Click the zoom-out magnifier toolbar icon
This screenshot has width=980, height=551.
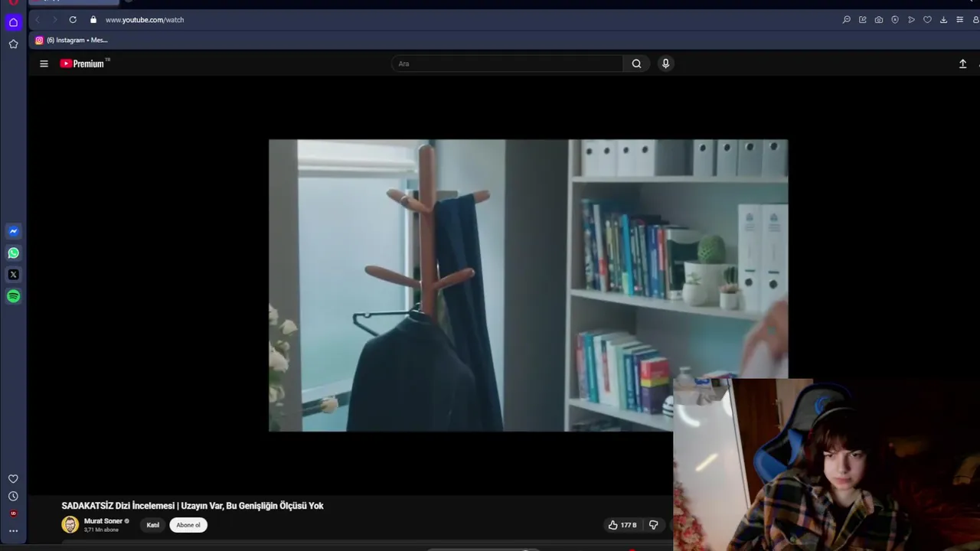(x=846, y=20)
